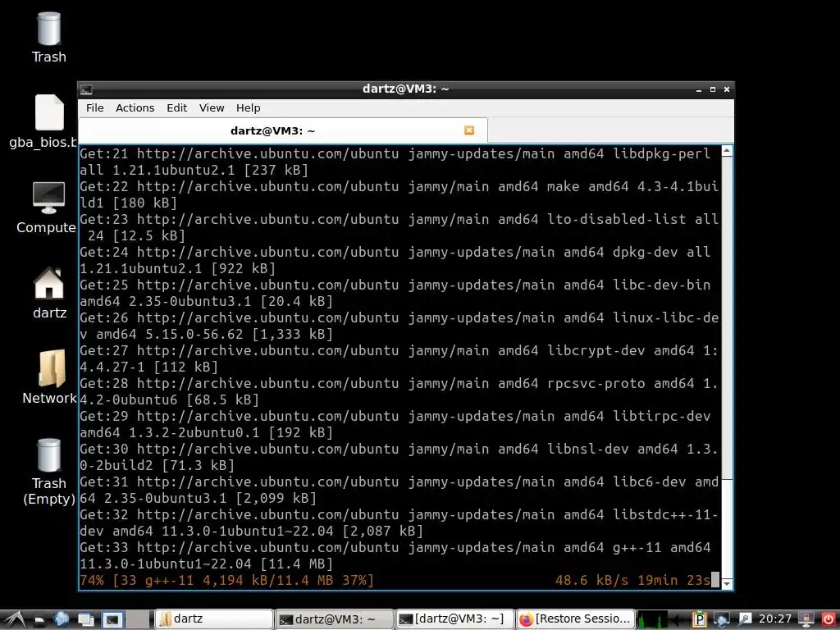Viewport: 840px width, 630px height.
Task: Click the Get:30 libnsl-dev line
Action: tap(399, 457)
